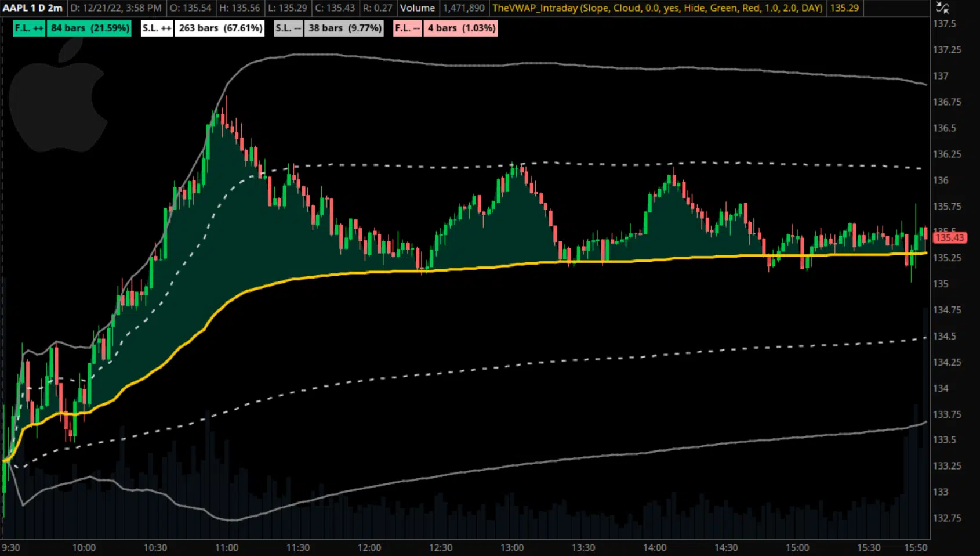Click the VWAP value 135.29 in header
Image resolution: width=980 pixels, height=556 pixels.
[844, 8]
